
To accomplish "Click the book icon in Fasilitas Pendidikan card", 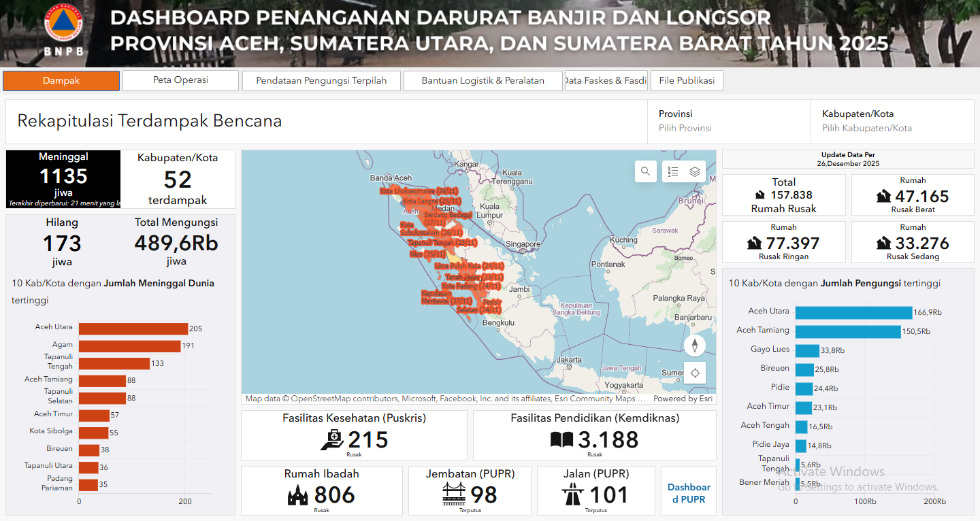I will pos(560,438).
